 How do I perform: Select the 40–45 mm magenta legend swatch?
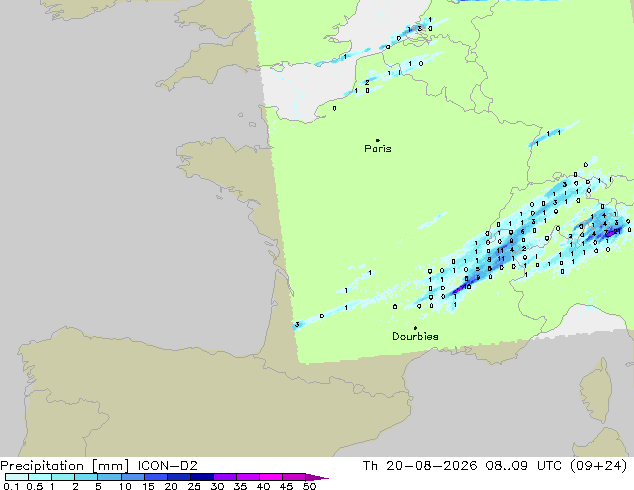point(271,477)
